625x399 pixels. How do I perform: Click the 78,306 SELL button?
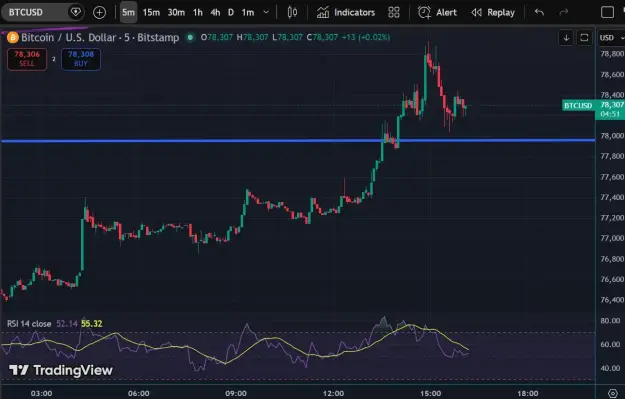[27, 59]
